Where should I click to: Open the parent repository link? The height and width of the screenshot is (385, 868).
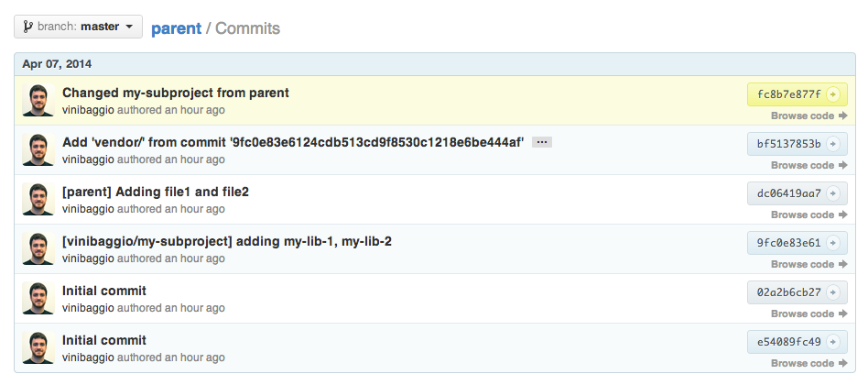(x=176, y=27)
